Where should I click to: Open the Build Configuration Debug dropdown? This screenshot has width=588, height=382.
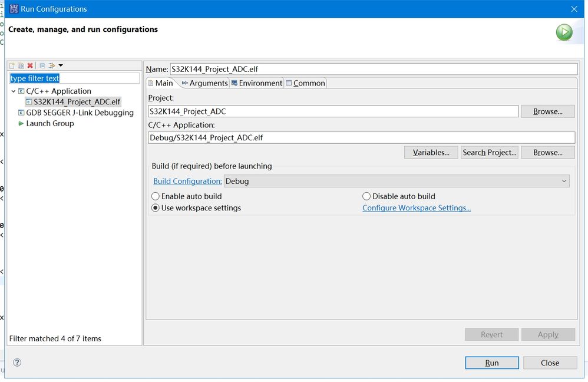397,181
